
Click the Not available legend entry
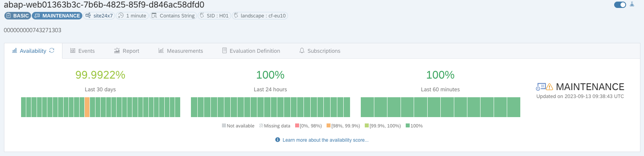238,126
